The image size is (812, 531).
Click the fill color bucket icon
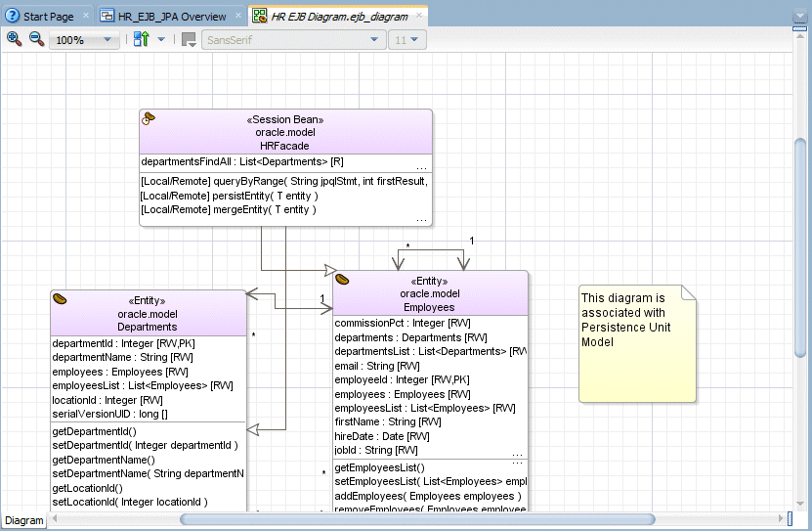coord(189,40)
